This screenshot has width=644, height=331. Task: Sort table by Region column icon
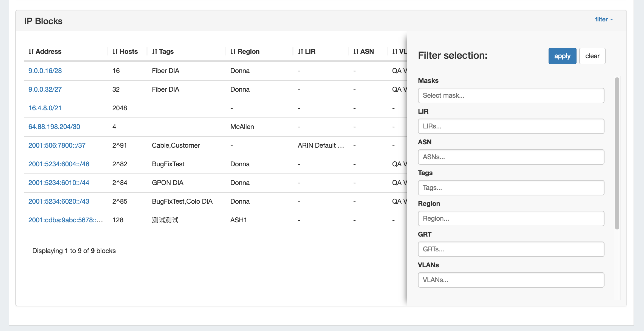(233, 52)
